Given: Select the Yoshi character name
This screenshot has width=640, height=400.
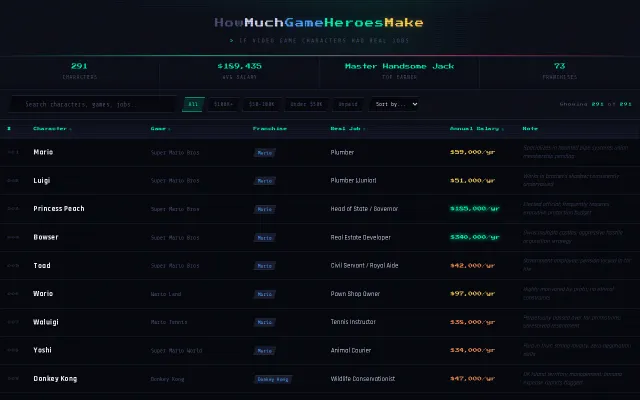Looking at the screenshot, I should pyautogui.click(x=42, y=350).
